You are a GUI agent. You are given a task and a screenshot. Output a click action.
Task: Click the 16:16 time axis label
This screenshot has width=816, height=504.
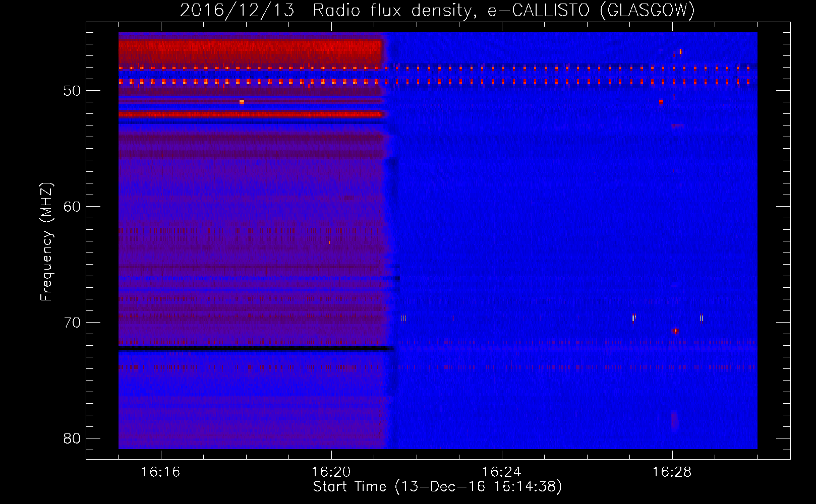click(160, 472)
